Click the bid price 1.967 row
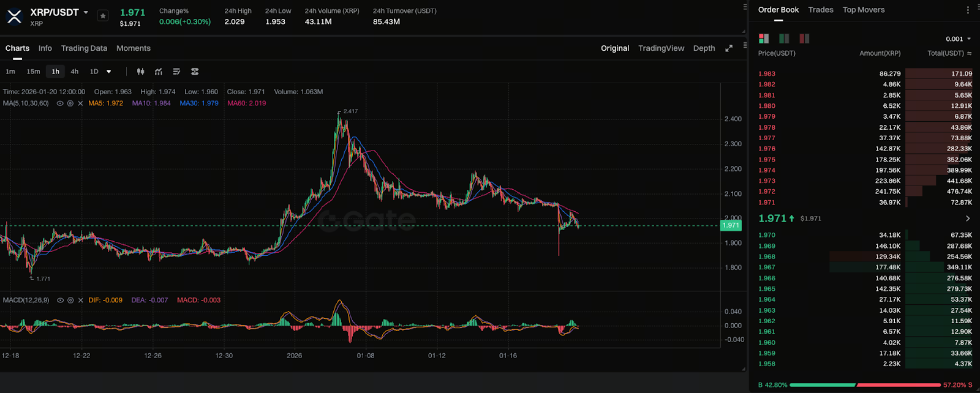Screen dimensions: 980x393 point(865,268)
